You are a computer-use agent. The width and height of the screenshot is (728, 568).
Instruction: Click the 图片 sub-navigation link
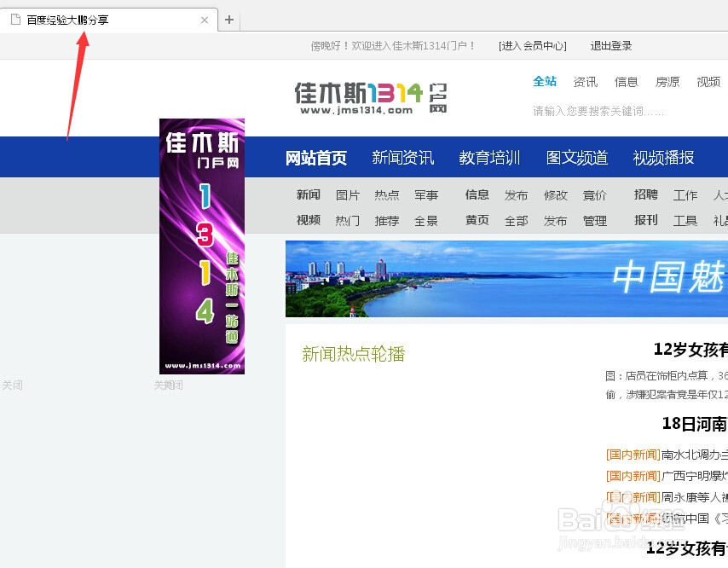coord(348,195)
